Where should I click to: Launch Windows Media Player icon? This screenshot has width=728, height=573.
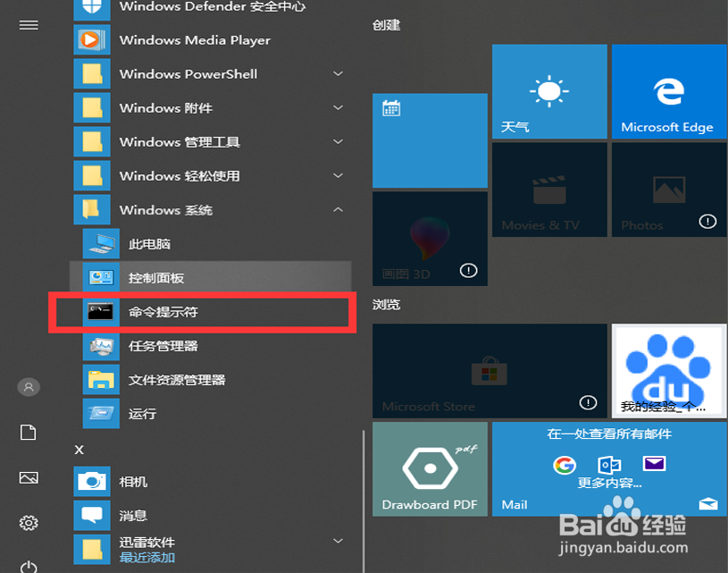click(92, 39)
